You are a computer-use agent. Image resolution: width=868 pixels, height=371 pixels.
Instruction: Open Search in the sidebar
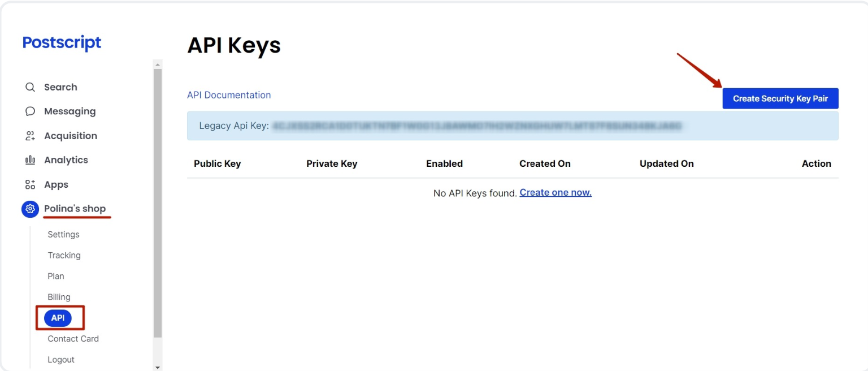pos(60,87)
